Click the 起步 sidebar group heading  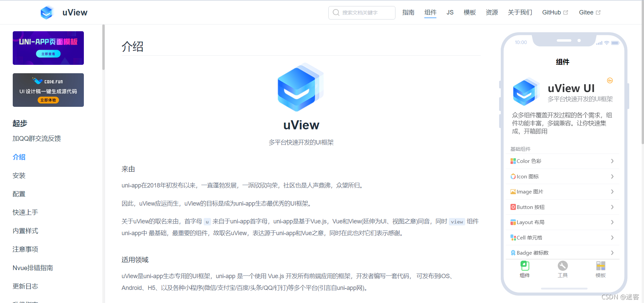coord(20,123)
